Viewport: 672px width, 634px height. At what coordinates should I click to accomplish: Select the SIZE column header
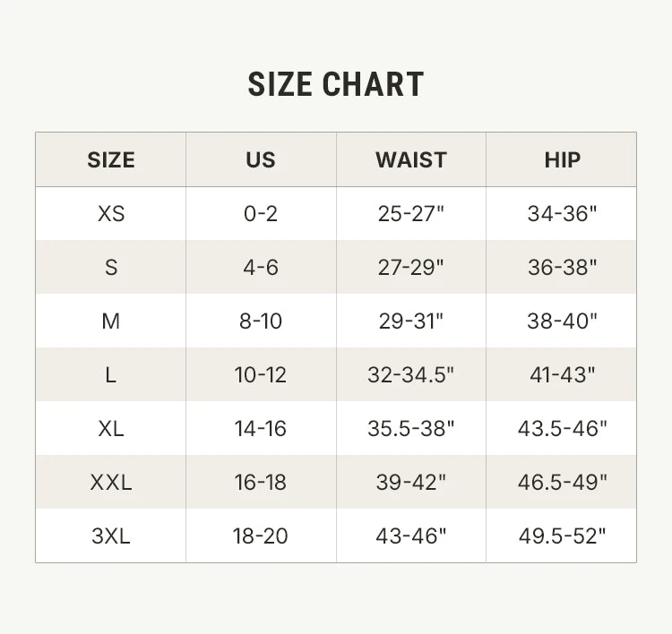coord(111,160)
